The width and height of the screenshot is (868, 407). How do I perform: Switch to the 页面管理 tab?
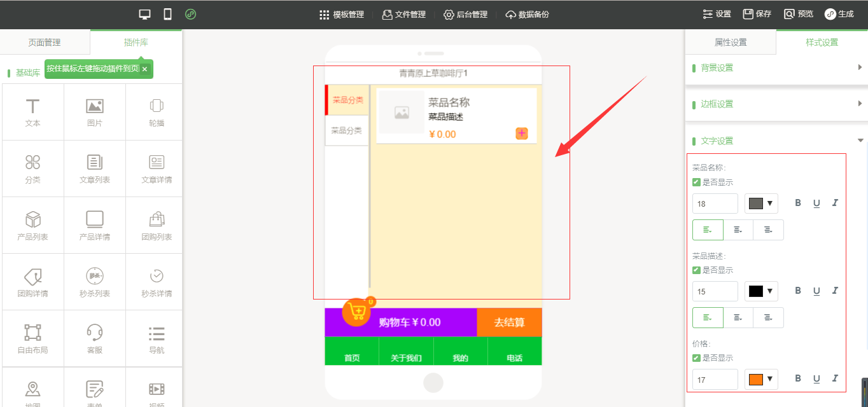[45, 43]
